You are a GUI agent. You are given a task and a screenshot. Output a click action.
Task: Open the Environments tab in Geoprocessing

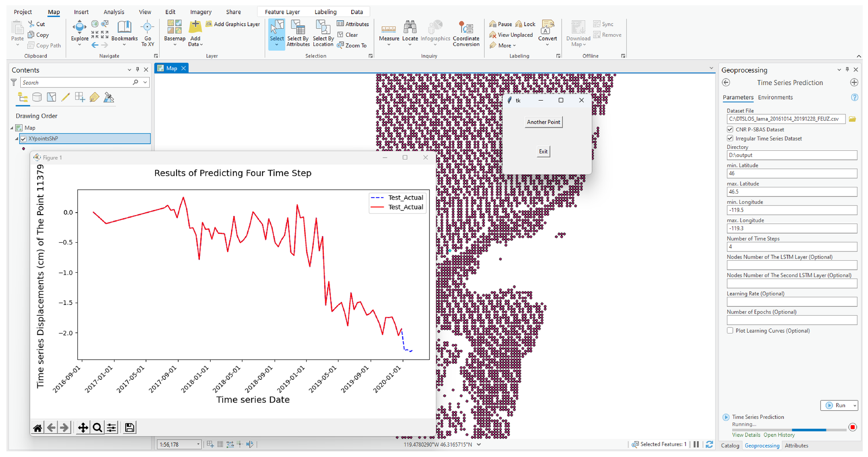775,97
